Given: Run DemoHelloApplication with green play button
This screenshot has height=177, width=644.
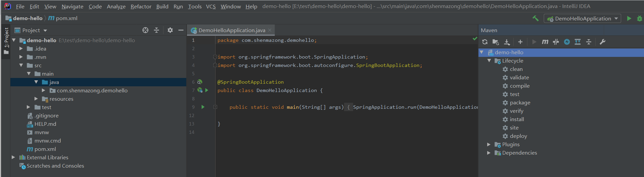Looking at the screenshot, I should click(629, 18).
